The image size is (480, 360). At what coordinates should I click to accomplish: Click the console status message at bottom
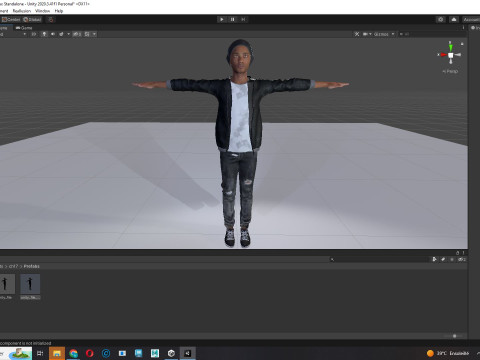(x=26, y=343)
